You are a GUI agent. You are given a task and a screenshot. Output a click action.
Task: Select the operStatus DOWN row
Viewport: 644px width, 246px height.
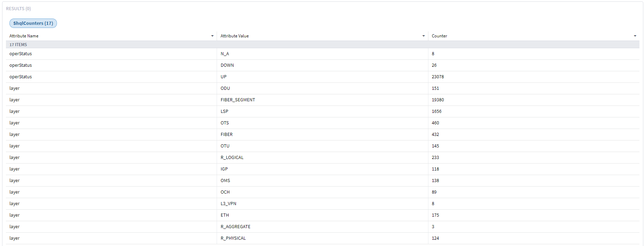[21, 65]
